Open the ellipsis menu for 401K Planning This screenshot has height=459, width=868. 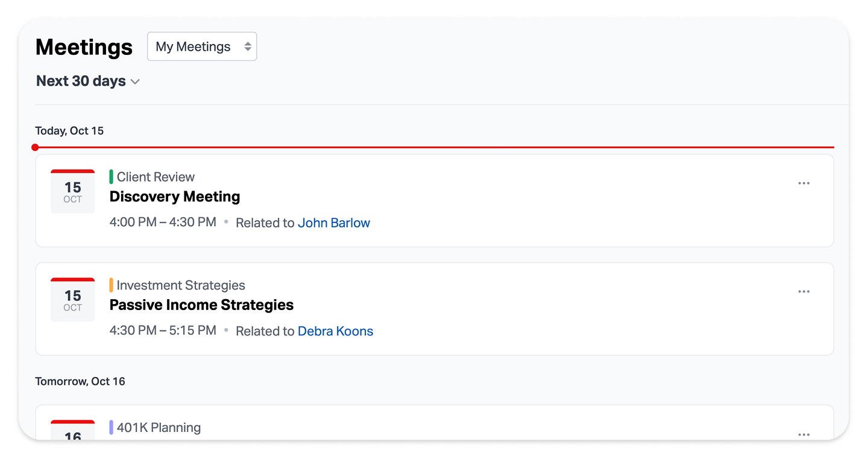[804, 434]
